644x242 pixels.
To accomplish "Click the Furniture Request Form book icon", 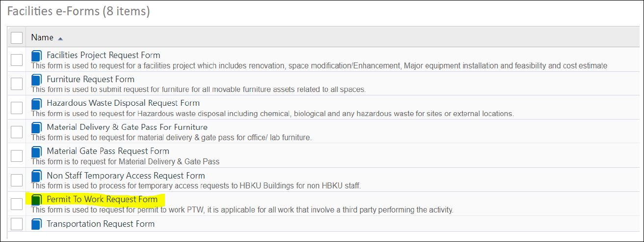I will click(x=36, y=79).
